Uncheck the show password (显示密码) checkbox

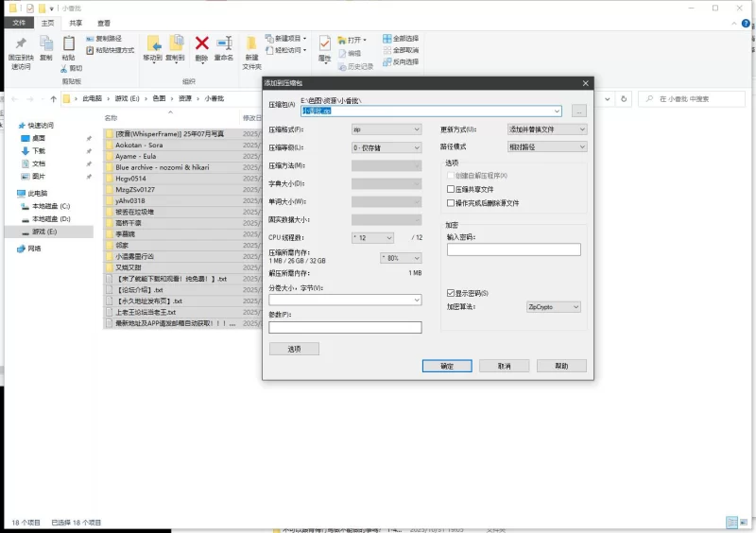(x=450, y=293)
